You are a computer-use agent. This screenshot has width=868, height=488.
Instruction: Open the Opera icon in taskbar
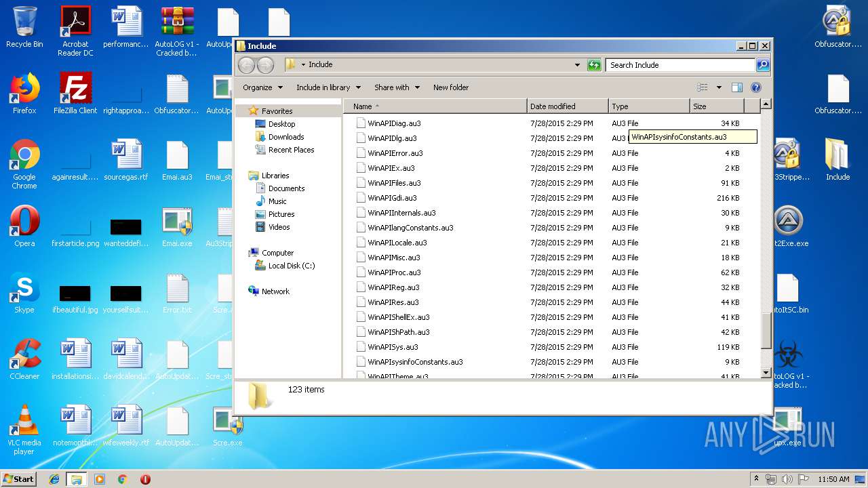point(145,479)
